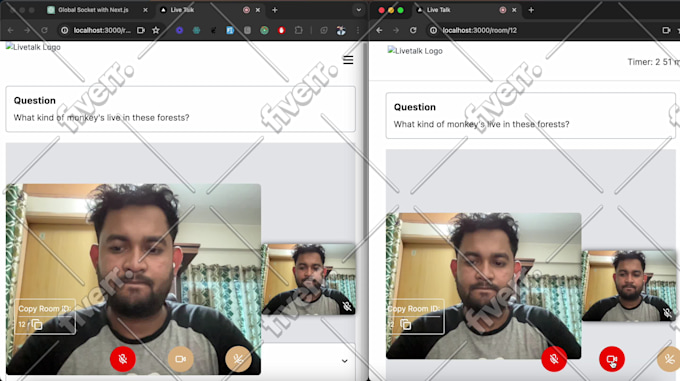The height and width of the screenshot is (381, 680).
Task: Click address bar in left browser
Action: click(102, 30)
